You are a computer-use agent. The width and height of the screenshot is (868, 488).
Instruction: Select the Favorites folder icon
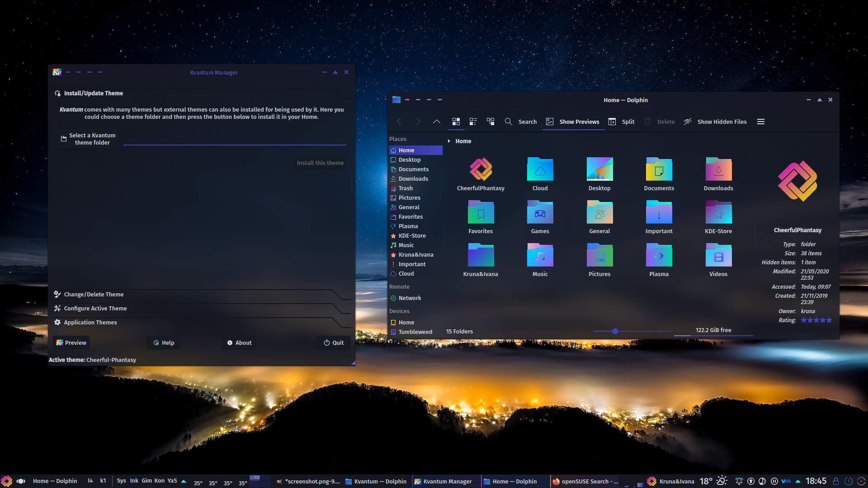[481, 212]
